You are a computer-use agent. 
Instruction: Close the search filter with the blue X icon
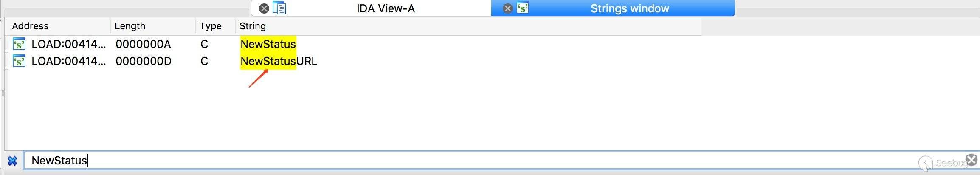coord(12,161)
